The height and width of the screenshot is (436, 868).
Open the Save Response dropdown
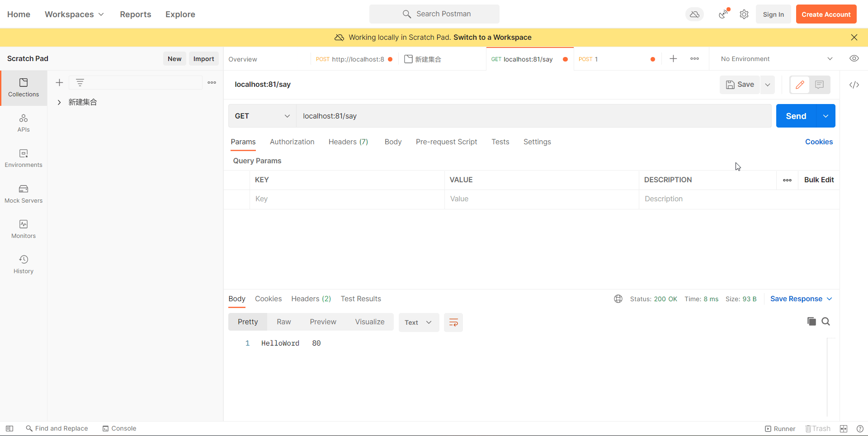801,299
